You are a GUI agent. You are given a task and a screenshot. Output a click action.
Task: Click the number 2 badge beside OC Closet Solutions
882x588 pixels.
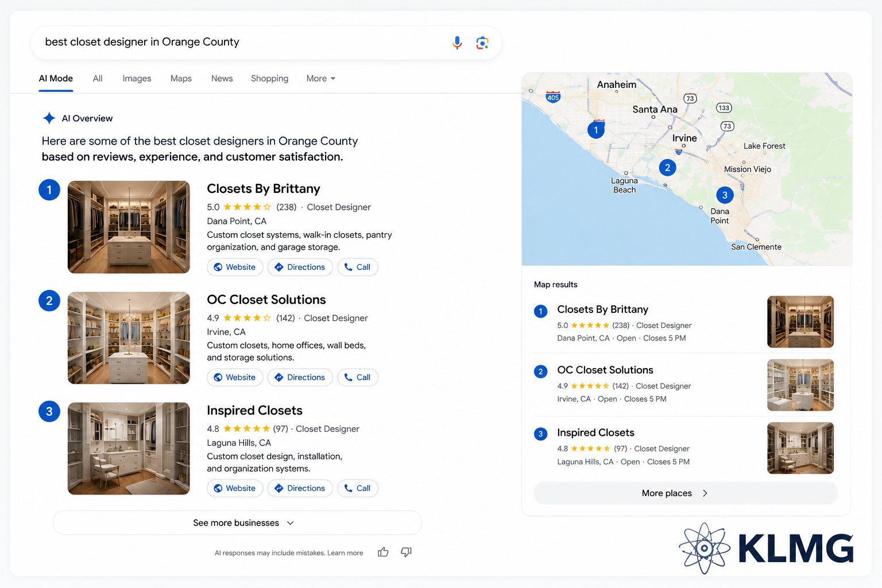click(x=49, y=301)
